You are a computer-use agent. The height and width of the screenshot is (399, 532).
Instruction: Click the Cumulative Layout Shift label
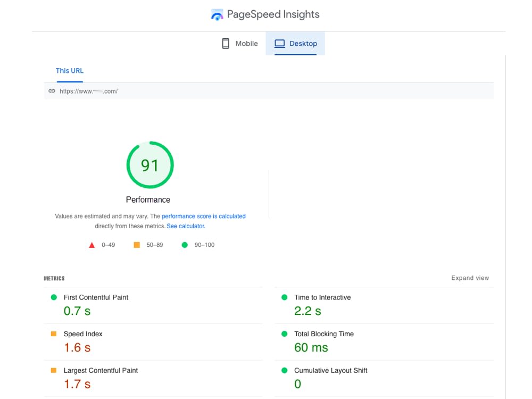[331, 370]
